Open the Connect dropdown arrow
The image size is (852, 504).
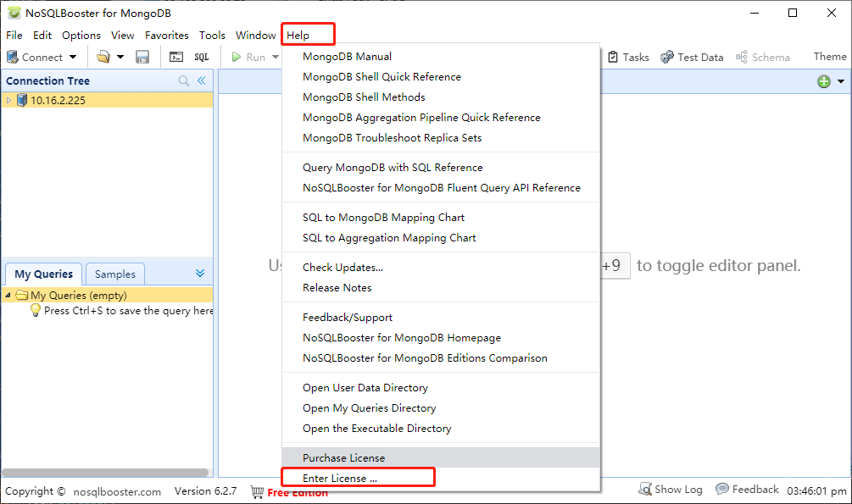click(73, 57)
